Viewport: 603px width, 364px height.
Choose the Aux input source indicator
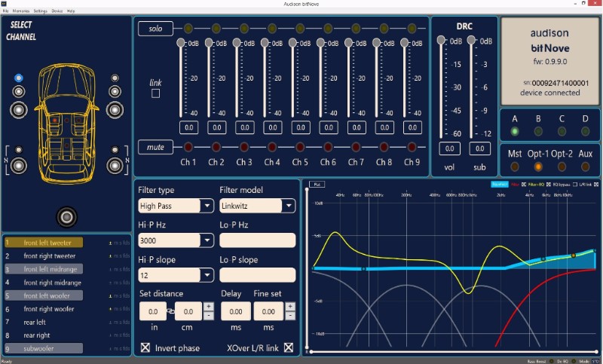pyautogui.click(x=585, y=166)
